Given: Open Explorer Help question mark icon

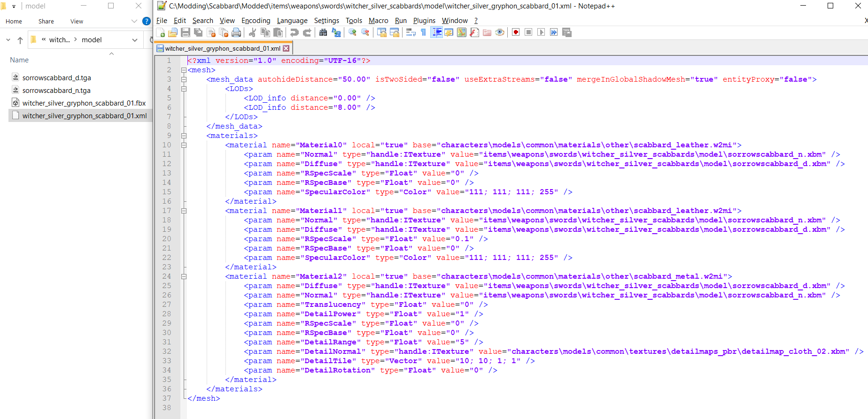Looking at the screenshot, I should [x=146, y=21].
